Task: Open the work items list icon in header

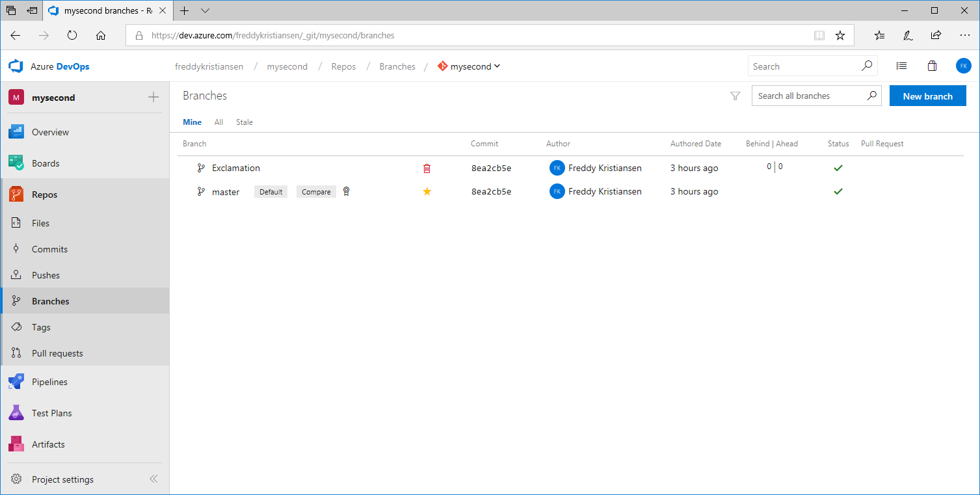Action: click(x=901, y=66)
